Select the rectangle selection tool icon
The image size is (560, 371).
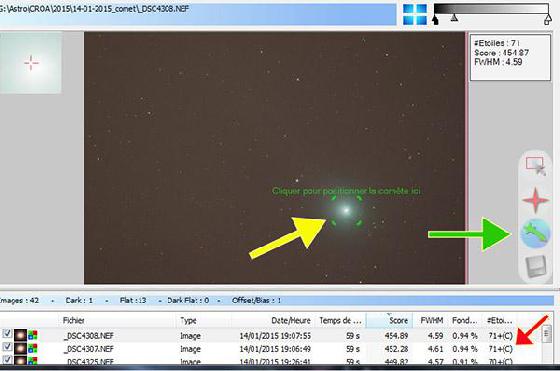536,166
